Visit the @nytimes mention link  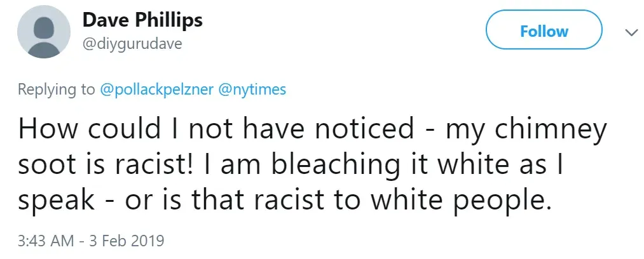coord(252,90)
